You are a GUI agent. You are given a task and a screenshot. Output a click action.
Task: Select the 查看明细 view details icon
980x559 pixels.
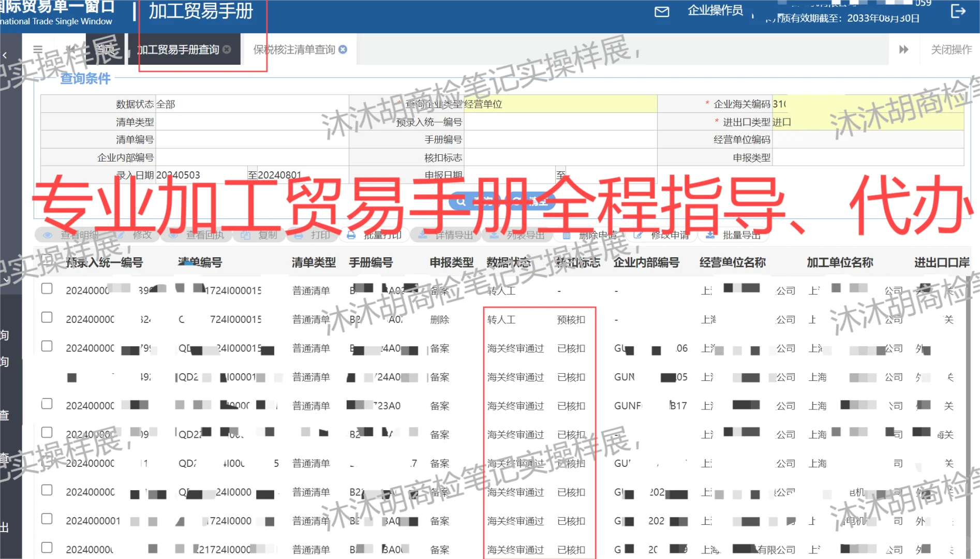[x=48, y=234]
